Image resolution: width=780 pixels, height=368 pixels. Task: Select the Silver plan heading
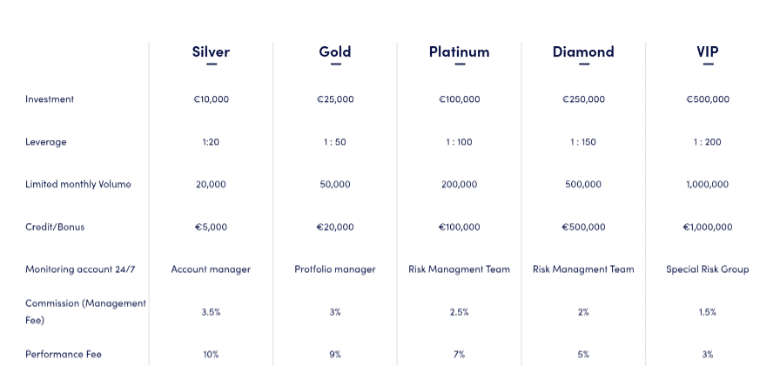(211, 52)
